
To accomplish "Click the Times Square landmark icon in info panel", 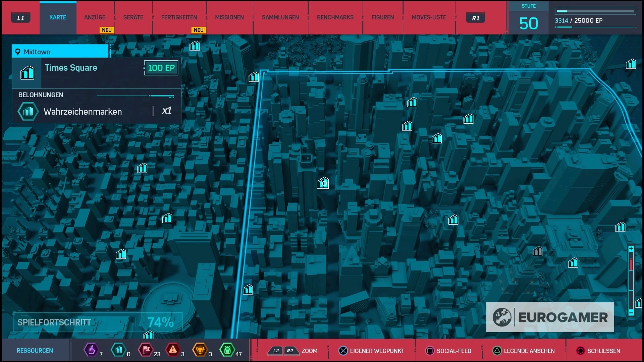I will (27, 73).
